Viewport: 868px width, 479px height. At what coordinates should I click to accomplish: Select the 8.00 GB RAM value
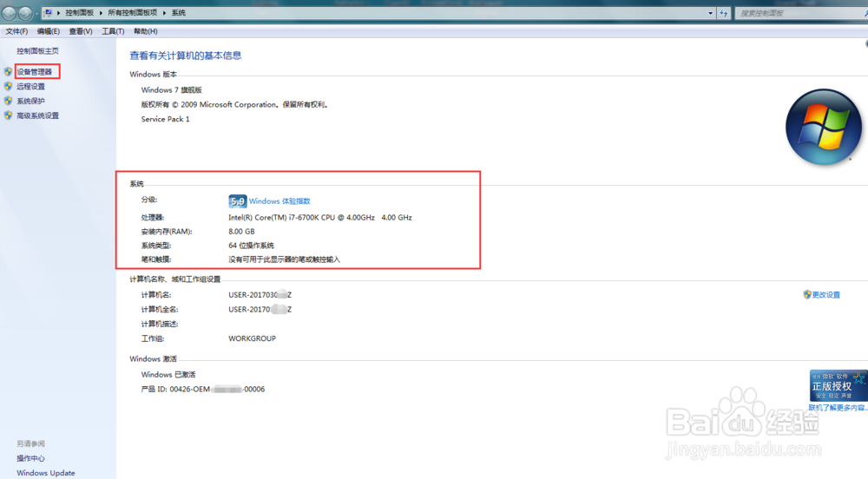click(241, 231)
